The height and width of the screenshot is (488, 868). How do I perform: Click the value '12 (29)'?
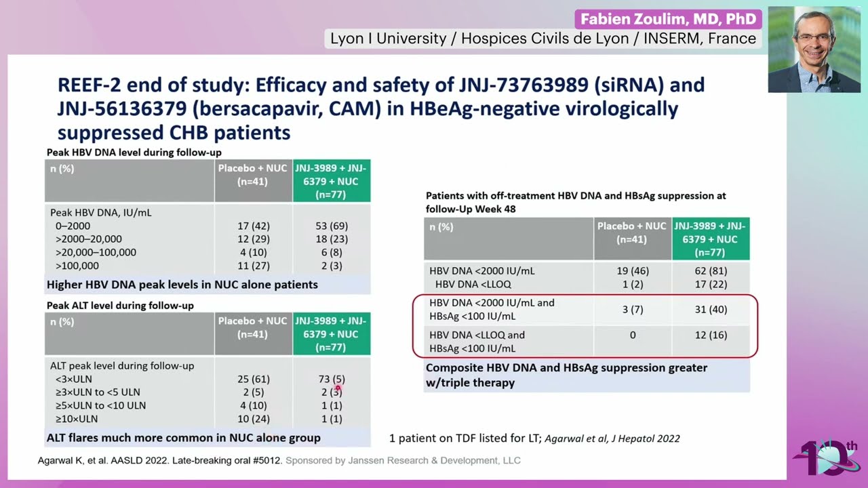[x=252, y=239]
